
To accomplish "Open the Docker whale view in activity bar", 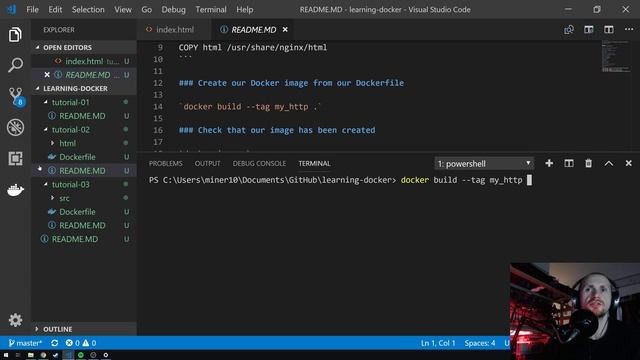I will click(x=15, y=190).
